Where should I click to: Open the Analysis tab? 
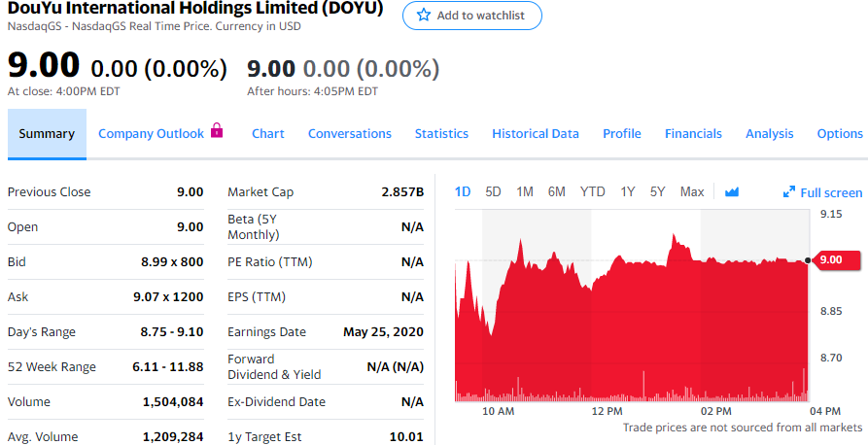coord(770,134)
